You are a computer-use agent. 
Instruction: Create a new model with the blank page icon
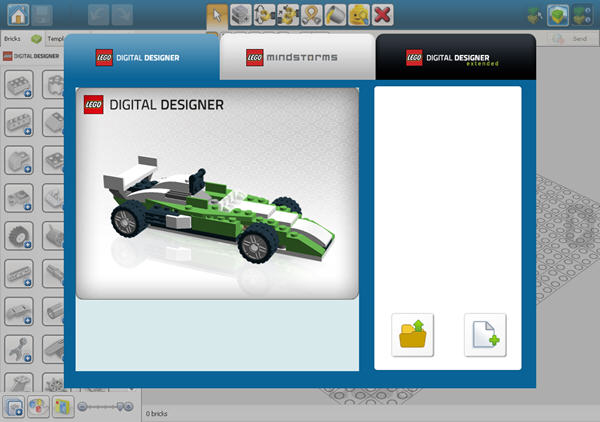484,335
